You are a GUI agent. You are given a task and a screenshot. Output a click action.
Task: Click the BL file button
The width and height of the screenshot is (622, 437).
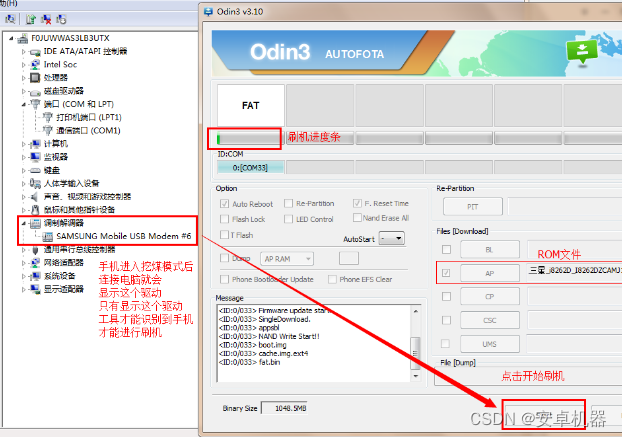click(490, 249)
